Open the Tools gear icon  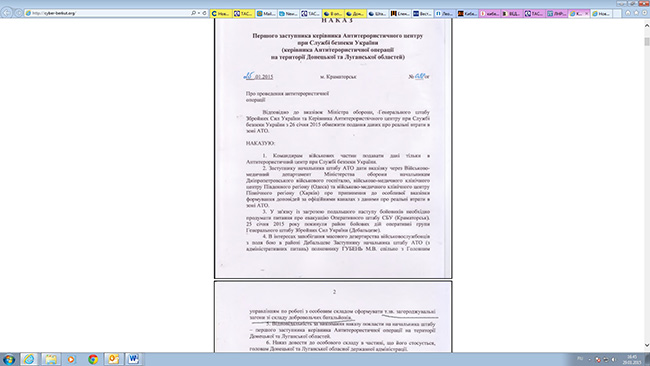[x=645, y=13]
